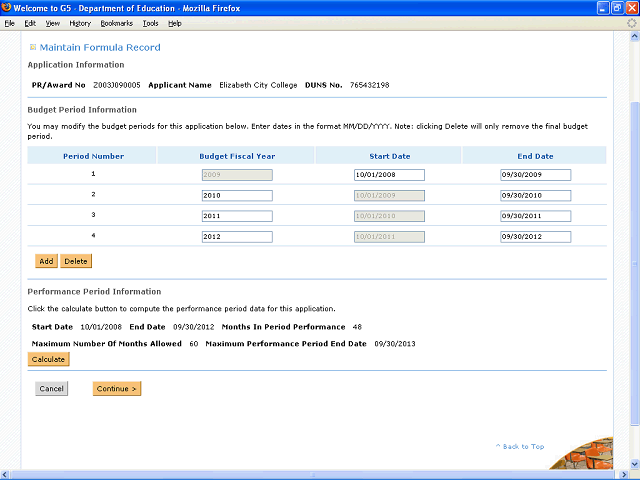Click the Calculate button

pos(48,359)
